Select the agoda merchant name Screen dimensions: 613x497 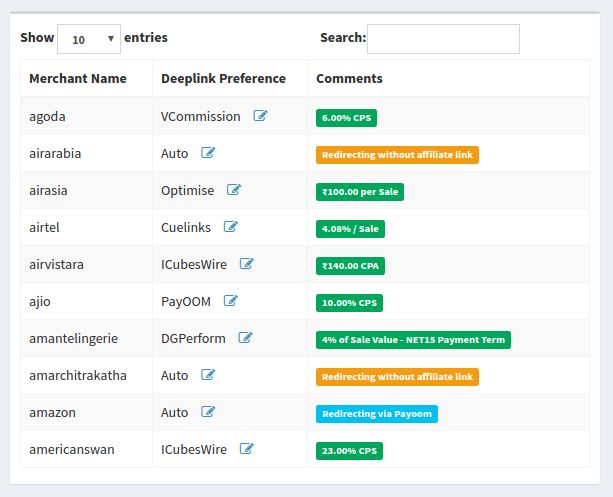(x=47, y=117)
